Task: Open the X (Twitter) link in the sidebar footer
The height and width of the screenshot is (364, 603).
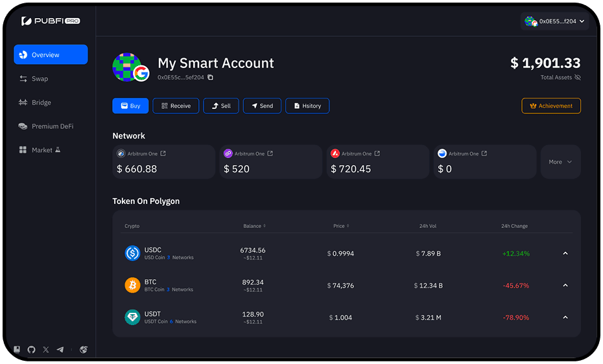Action: tap(45, 350)
